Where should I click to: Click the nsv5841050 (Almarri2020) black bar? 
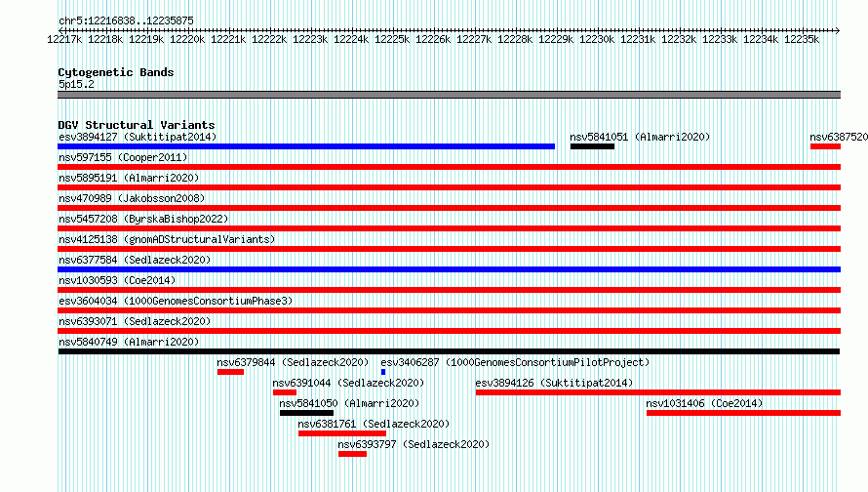point(306,413)
